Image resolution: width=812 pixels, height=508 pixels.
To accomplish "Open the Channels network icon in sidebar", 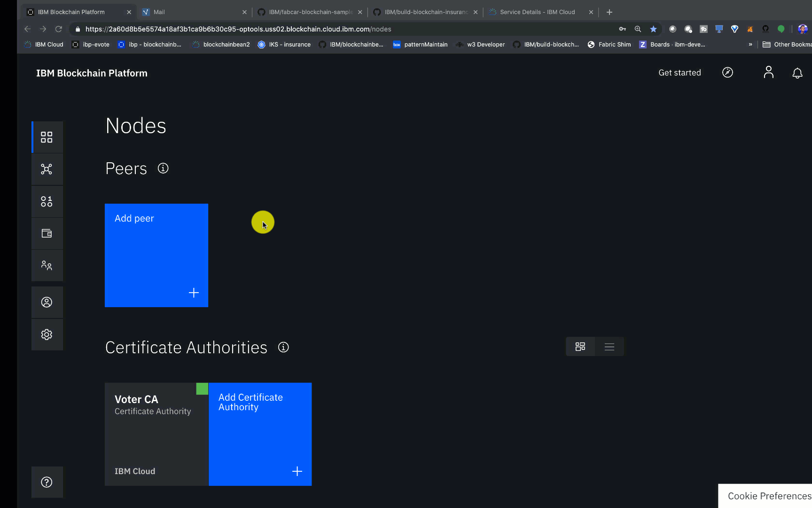I will pos(47,169).
